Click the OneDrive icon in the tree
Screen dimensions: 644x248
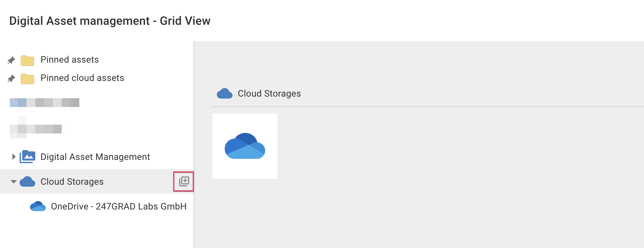(38, 206)
